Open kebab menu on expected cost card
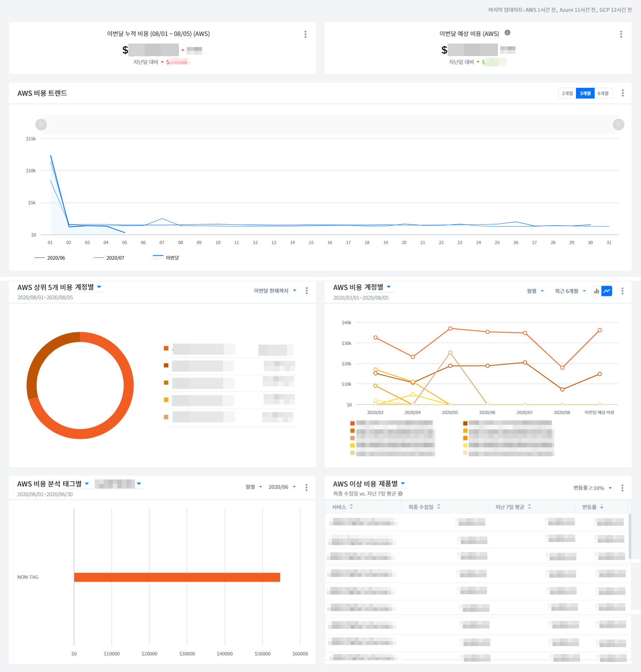 (x=621, y=34)
